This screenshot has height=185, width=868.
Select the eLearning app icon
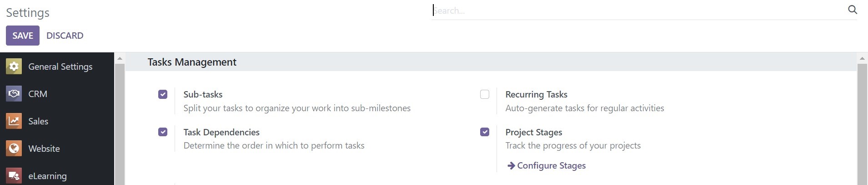14,176
